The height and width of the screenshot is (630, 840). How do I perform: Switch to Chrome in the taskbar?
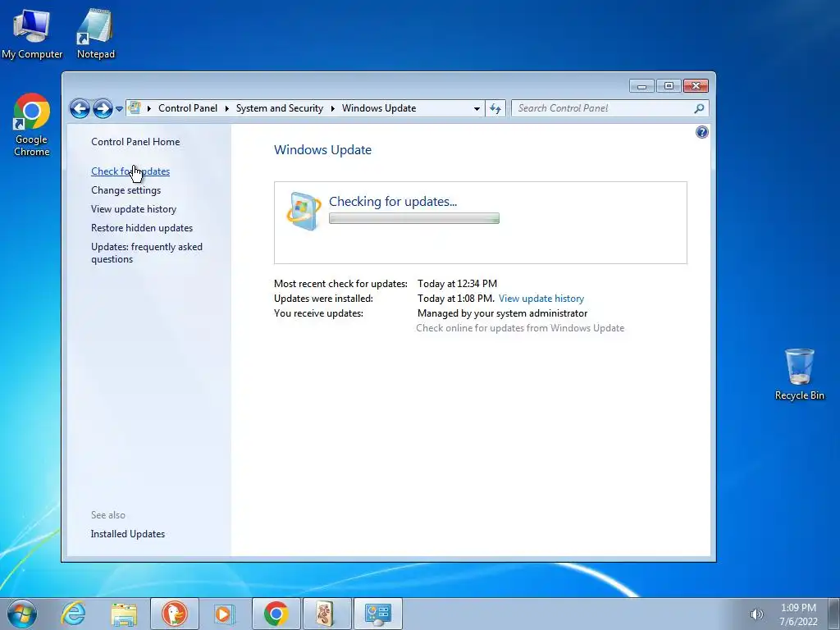(276, 614)
